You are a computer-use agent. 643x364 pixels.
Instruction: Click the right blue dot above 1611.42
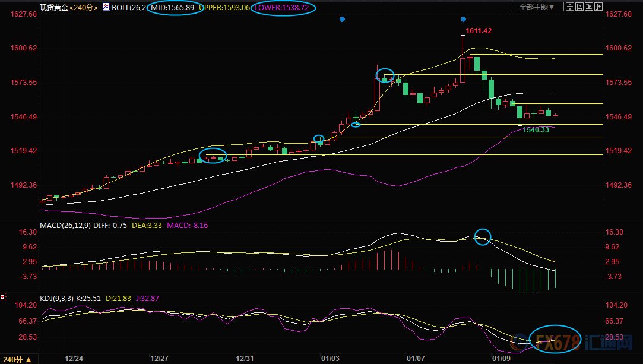tap(463, 20)
